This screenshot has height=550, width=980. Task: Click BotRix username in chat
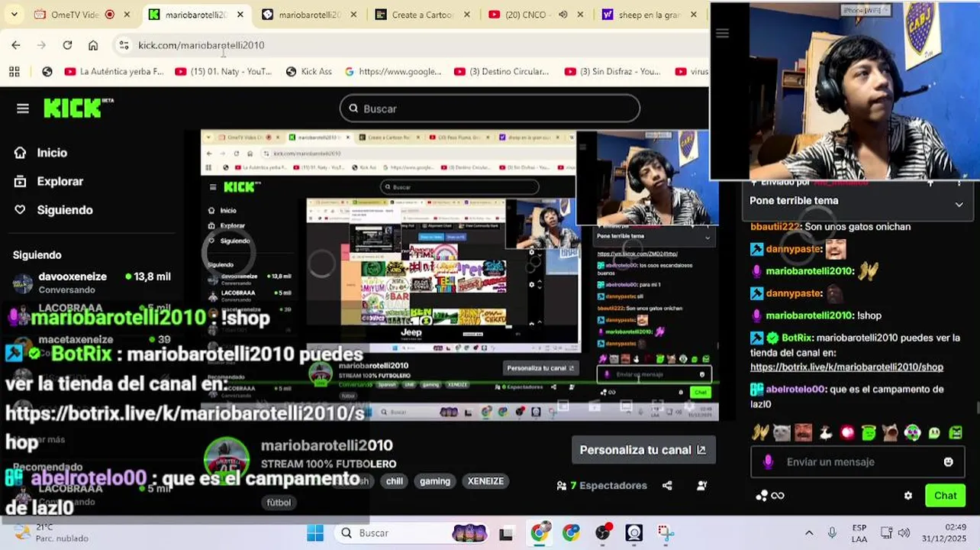click(x=796, y=338)
